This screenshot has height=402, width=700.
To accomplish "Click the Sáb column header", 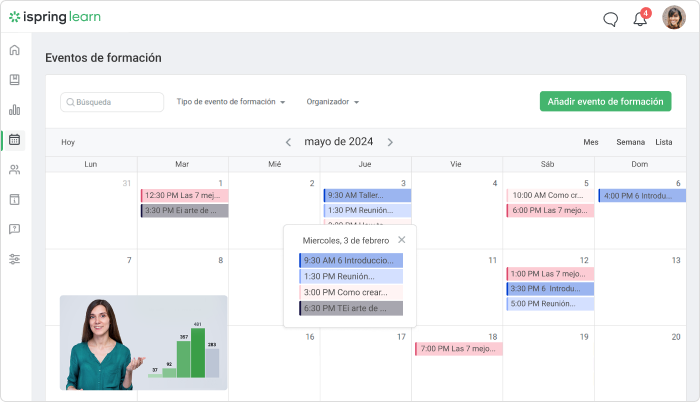I will point(548,164).
